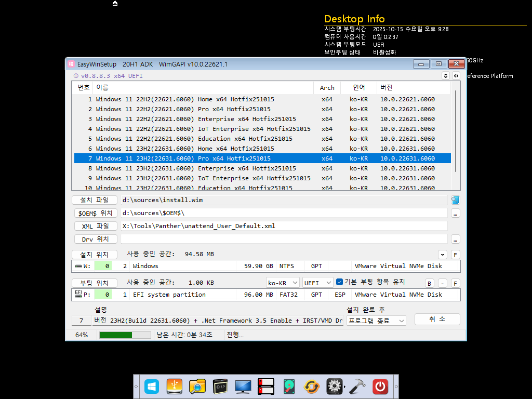Image resolution: width=532 pixels, height=399 pixels.
Task: Click the 취 소 cancel button
Action: click(x=437, y=320)
